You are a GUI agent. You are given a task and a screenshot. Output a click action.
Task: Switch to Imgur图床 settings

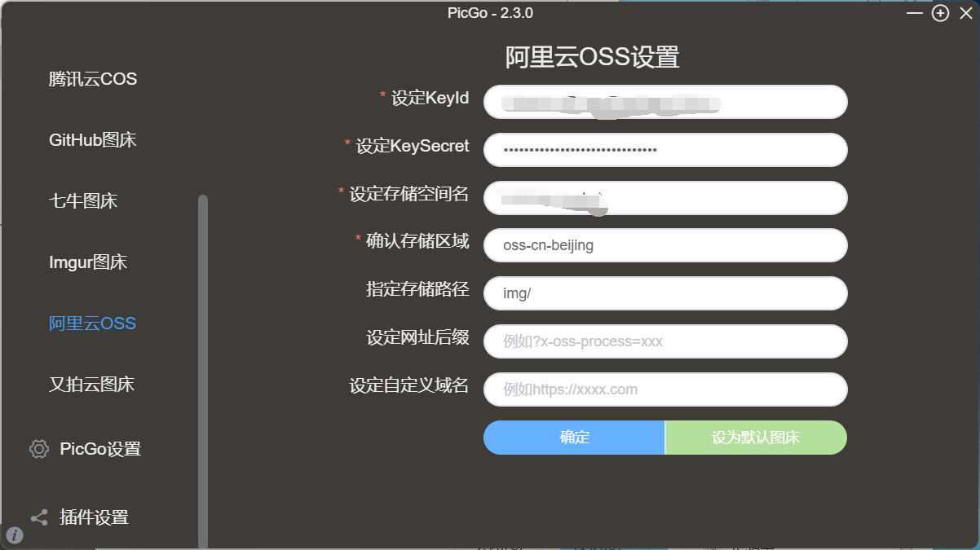[x=88, y=262]
